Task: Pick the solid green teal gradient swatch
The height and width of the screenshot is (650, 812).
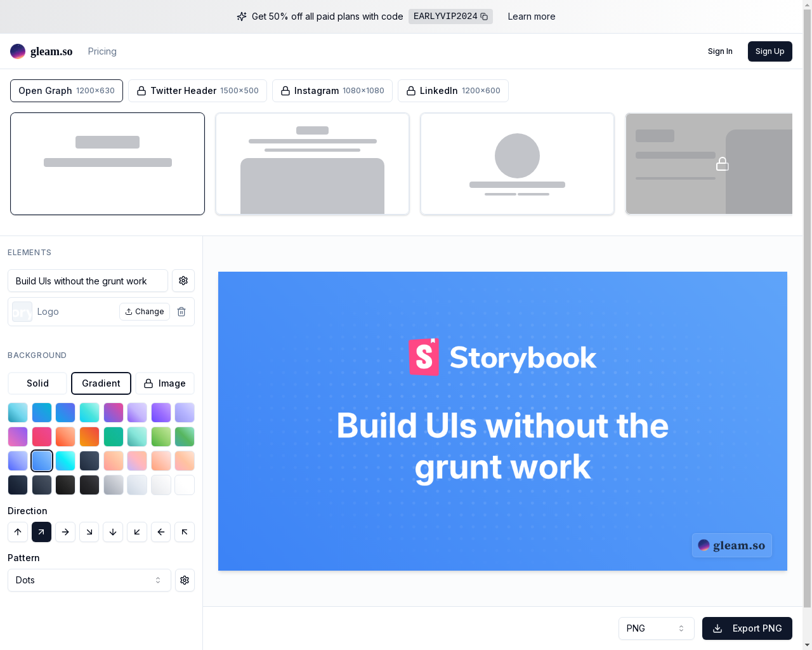Action: [x=113, y=437]
